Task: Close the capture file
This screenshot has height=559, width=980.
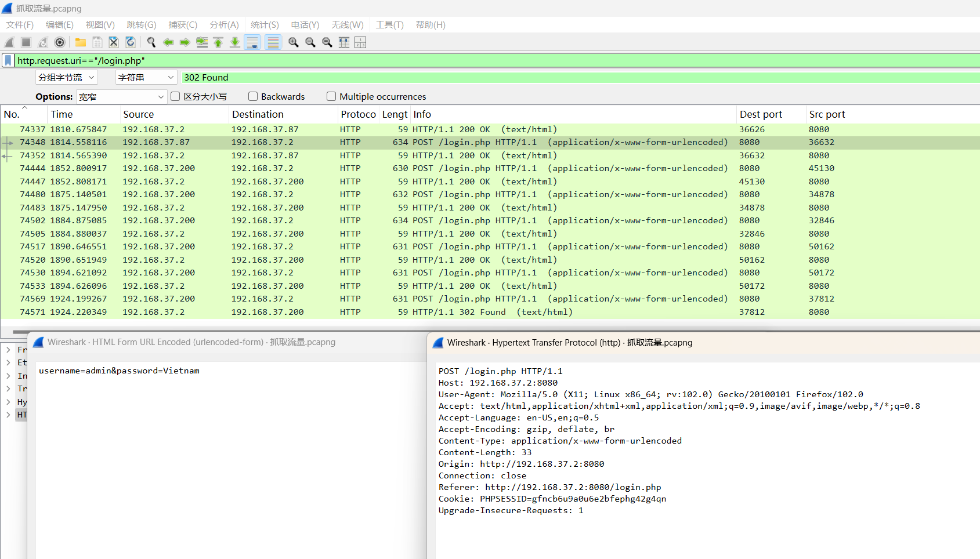Action: [x=114, y=42]
